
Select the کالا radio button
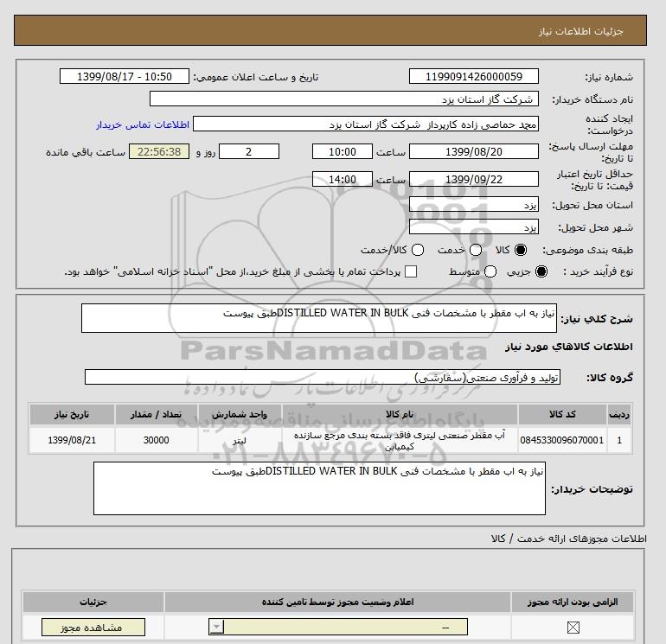[521, 250]
